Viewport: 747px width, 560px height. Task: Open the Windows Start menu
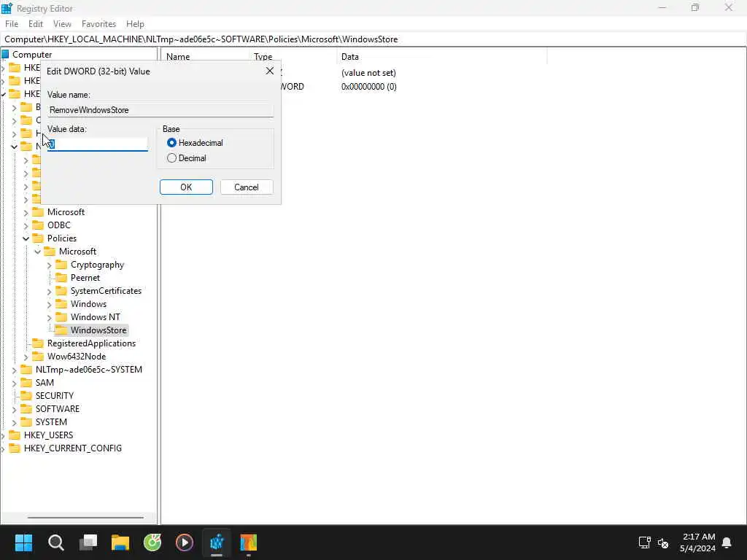click(23, 542)
